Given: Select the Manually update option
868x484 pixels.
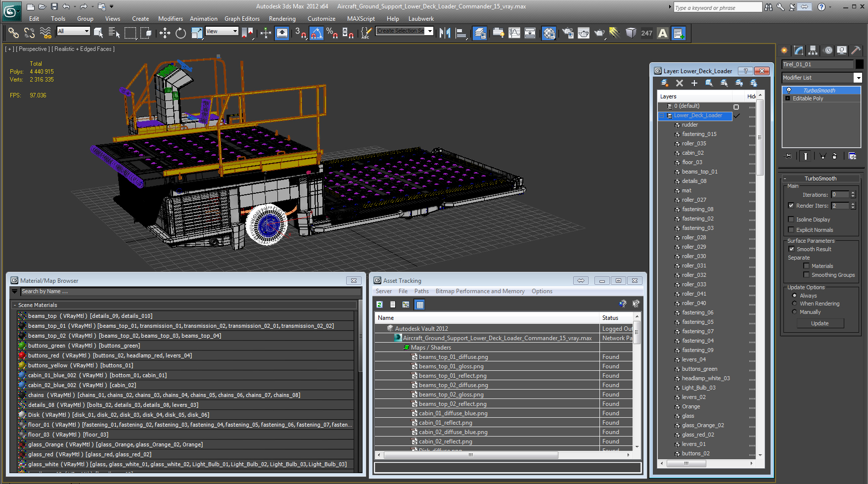Looking at the screenshot, I should click(794, 312).
